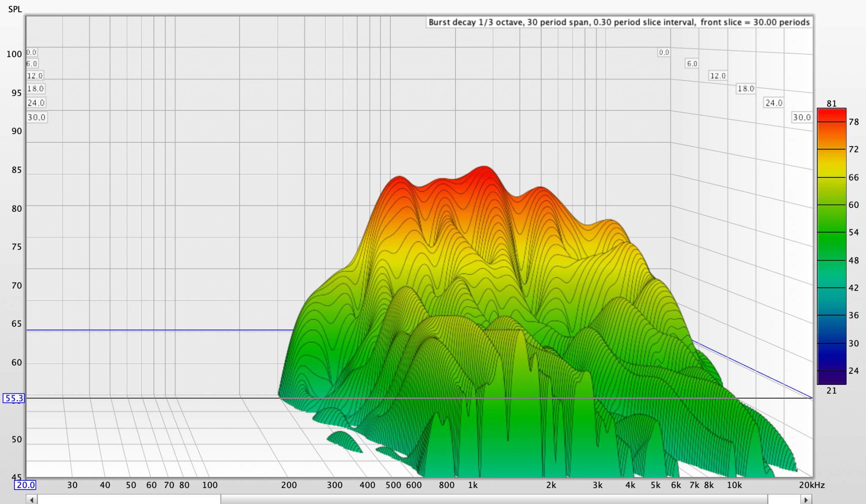
Task: Click the 10k label on frequency axis
Action: pyautogui.click(x=734, y=485)
